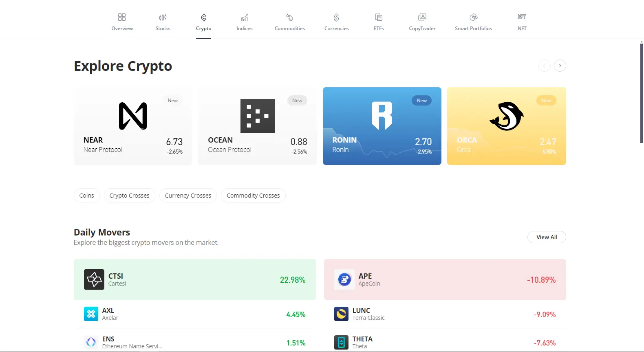
Task: Open the NFT tab label
Action: pos(522,29)
